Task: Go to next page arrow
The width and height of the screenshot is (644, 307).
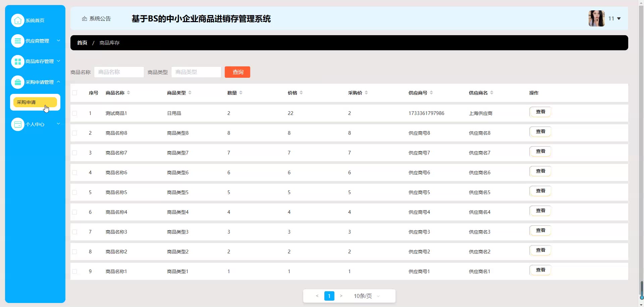Action: (x=341, y=296)
